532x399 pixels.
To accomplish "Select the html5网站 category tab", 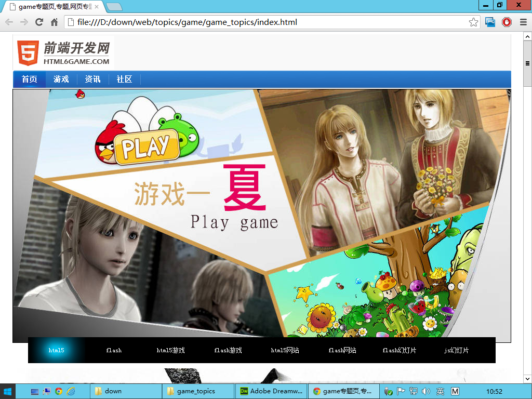I will [x=285, y=350].
